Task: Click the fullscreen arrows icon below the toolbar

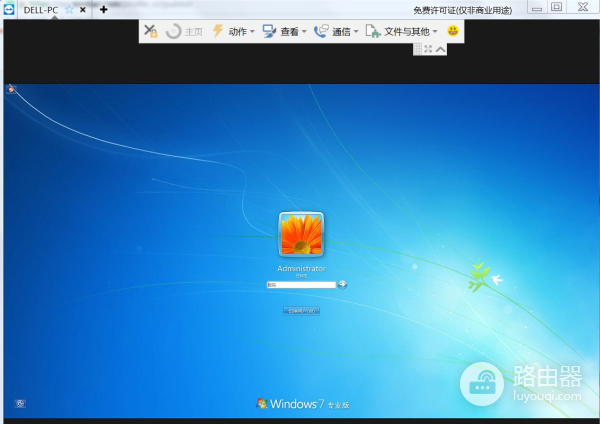Action: (x=429, y=49)
